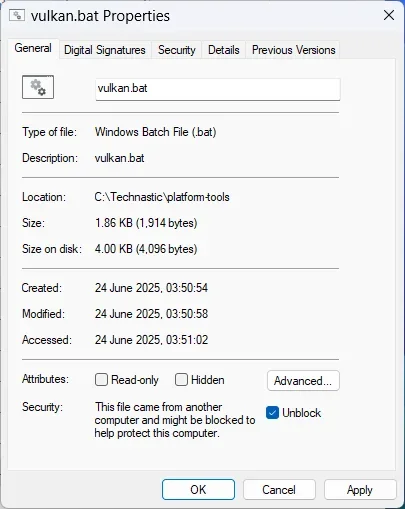Click the Location path text

(162, 197)
